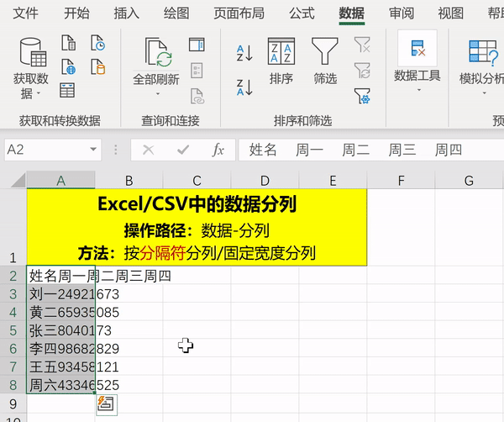Click the From Text/CSV import icon
Image resolution: width=504 pixels, height=422 pixels.
(x=69, y=43)
